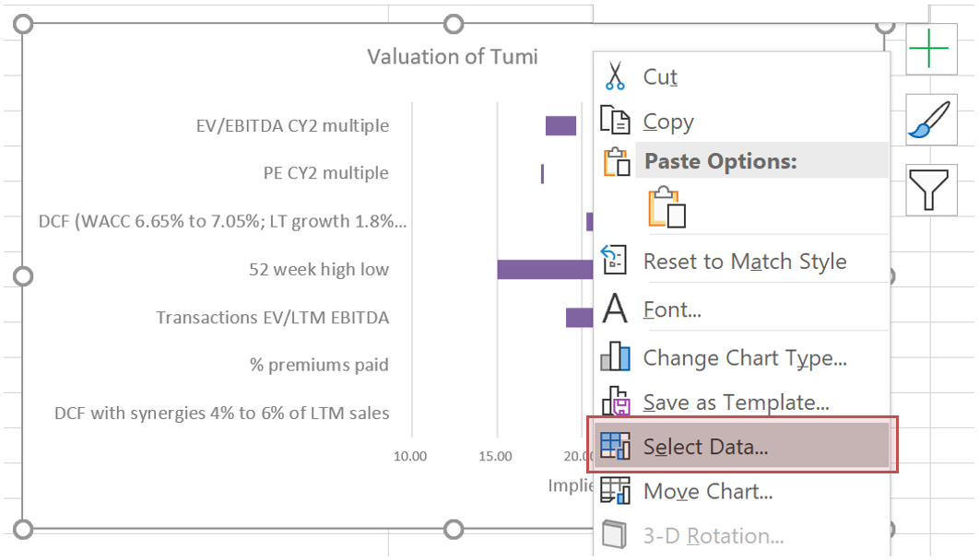Click the Cut scissors icon
979x560 pixels.
615,76
